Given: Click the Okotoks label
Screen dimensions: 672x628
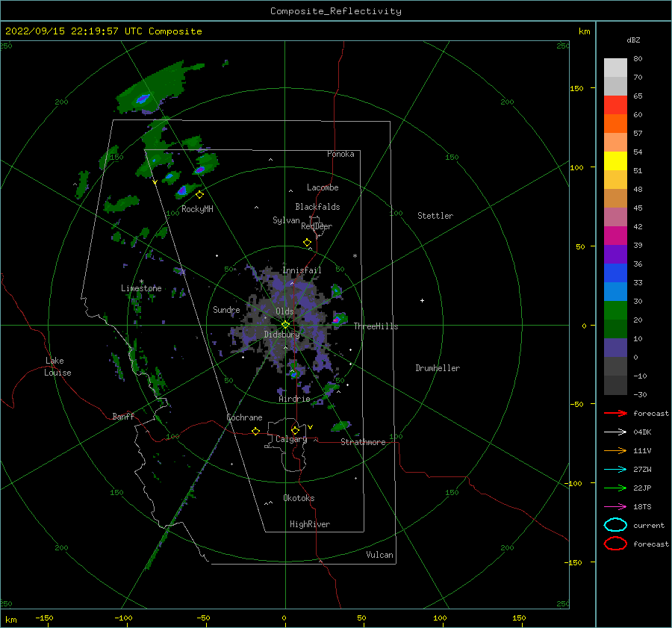Looking at the screenshot, I should [x=299, y=498].
